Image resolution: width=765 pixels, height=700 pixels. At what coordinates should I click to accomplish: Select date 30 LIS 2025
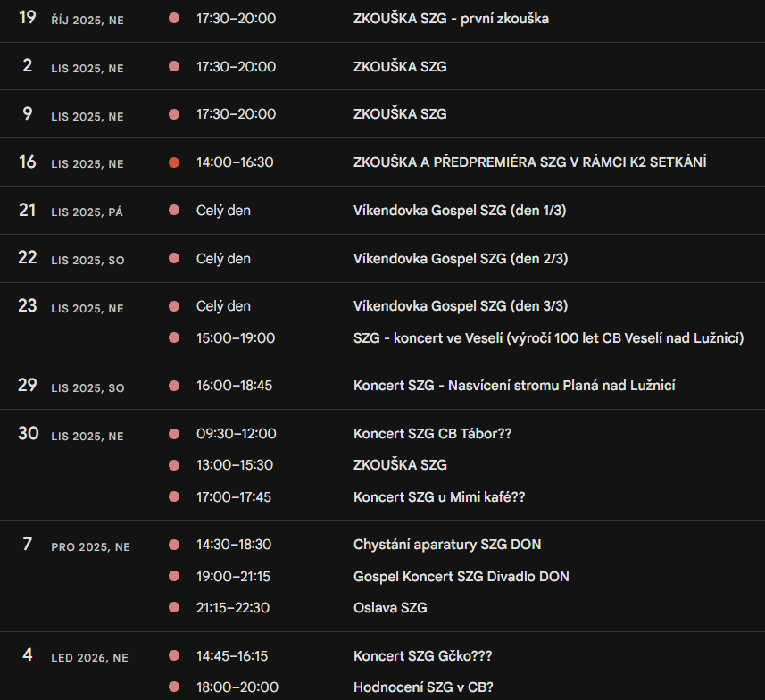pos(28,433)
